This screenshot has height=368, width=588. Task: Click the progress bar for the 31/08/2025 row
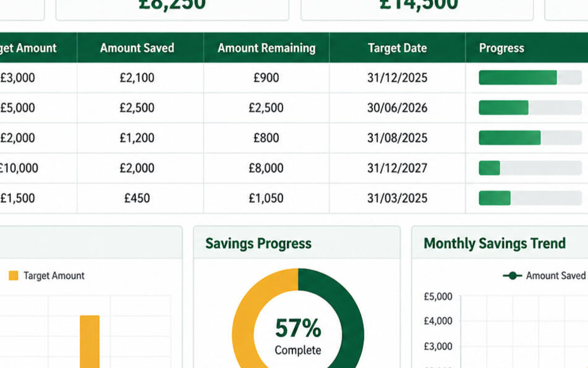pyautogui.click(x=530, y=138)
